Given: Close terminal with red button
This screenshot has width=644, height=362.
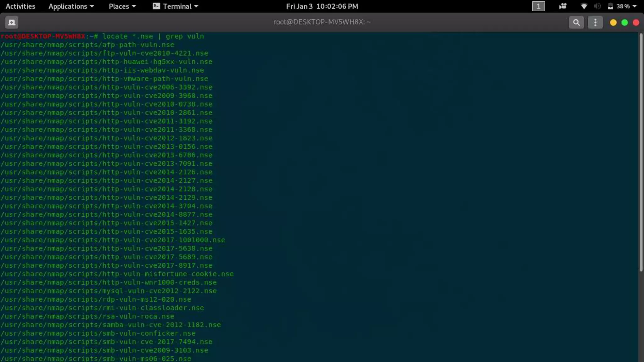Looking at the screenshot, I should (x=636, y=23).
